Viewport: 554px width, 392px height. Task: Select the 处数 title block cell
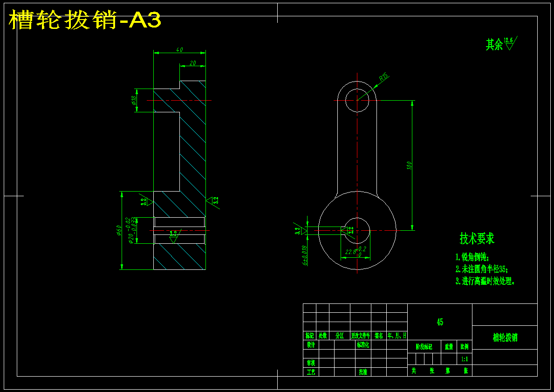(322, 336)
